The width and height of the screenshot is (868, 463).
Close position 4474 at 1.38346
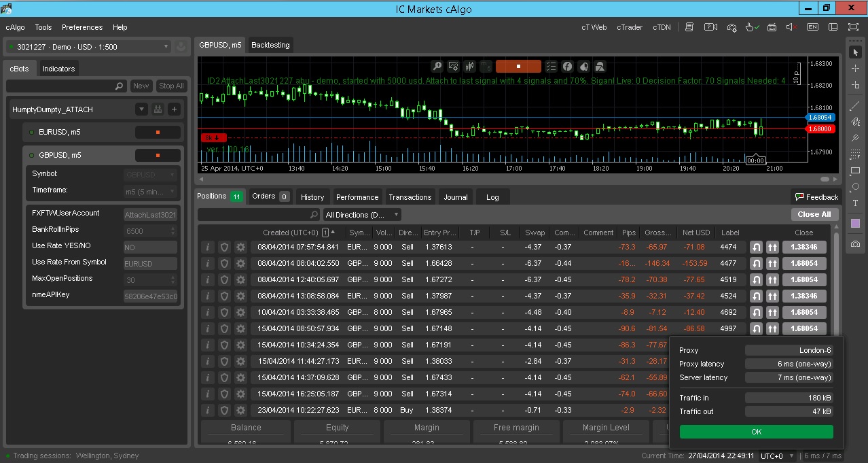[x=804, y=247]
